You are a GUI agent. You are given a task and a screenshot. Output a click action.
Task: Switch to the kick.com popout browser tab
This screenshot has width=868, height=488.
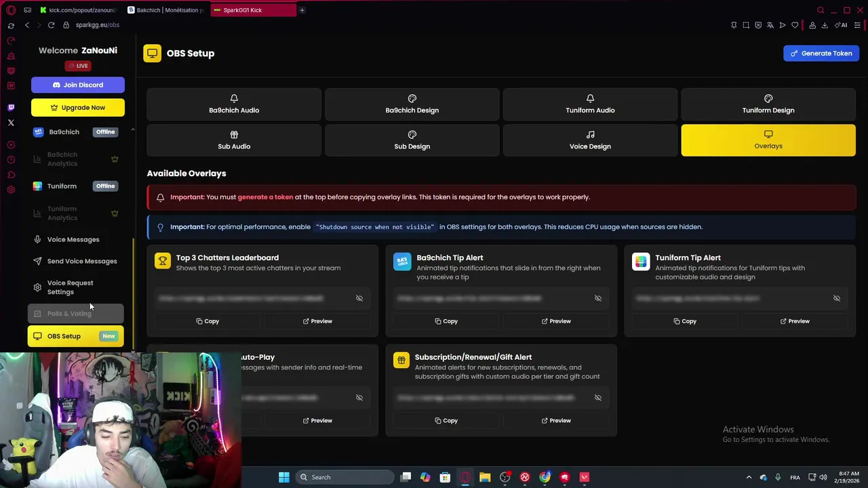tap(79, 10)
